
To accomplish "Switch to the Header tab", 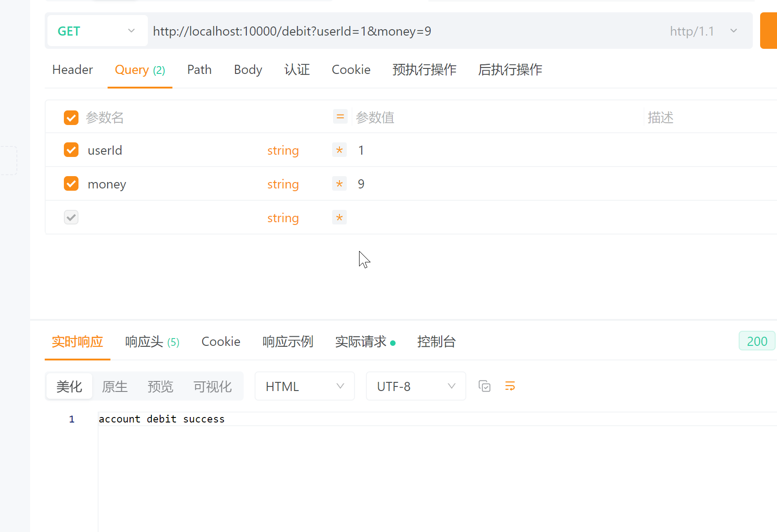I will [73, 69].
